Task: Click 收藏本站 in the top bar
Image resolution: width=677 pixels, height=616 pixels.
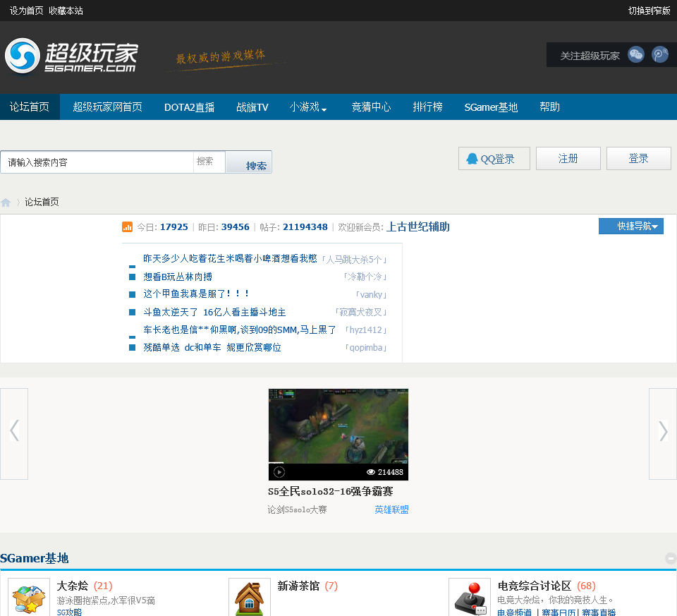Action: 66,11
